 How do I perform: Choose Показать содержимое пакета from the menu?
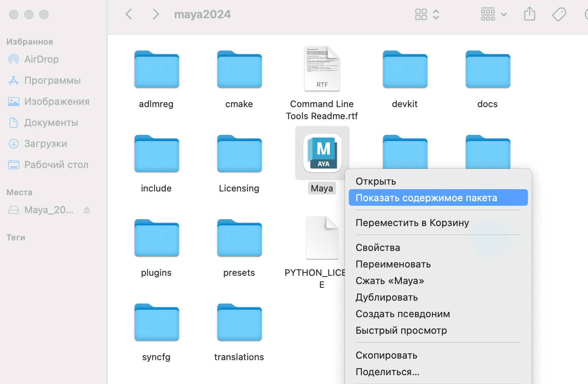point(426,198)
